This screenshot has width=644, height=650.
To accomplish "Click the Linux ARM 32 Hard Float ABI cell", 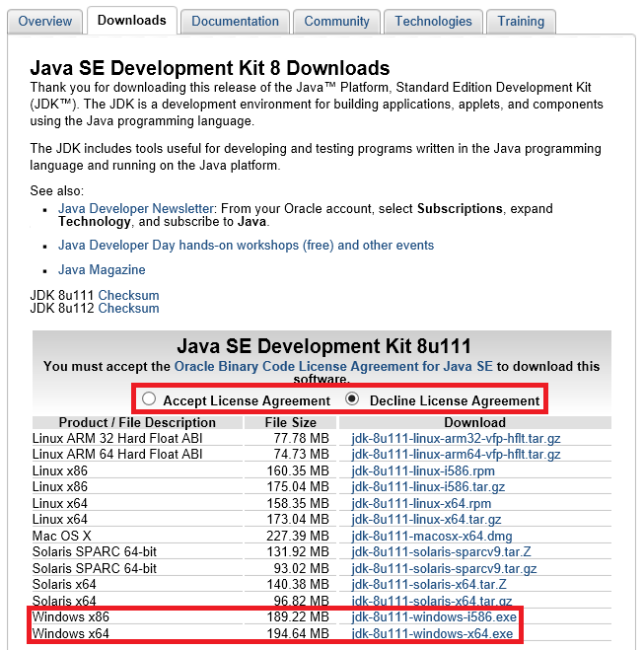I will point(117,439).
